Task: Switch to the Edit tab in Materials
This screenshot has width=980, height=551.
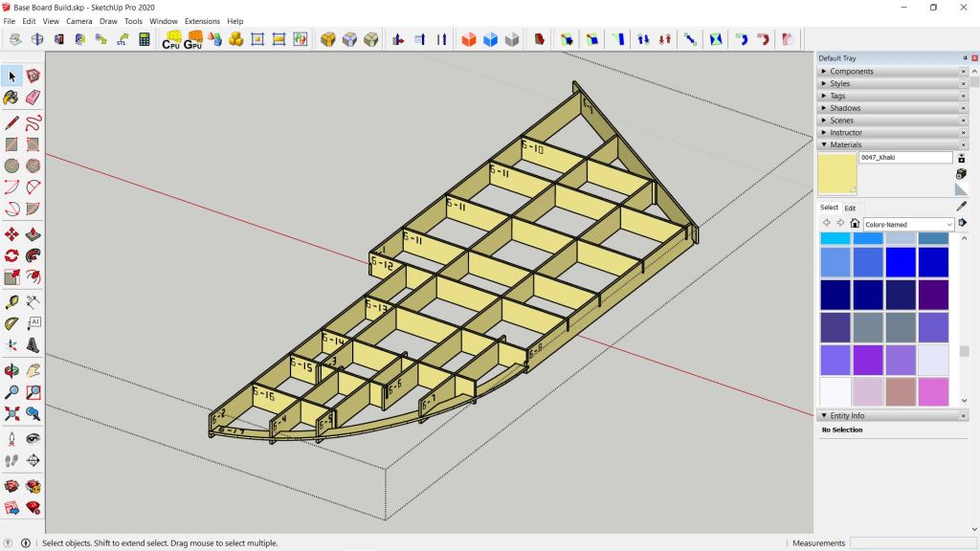Action: tap(850, 208)
